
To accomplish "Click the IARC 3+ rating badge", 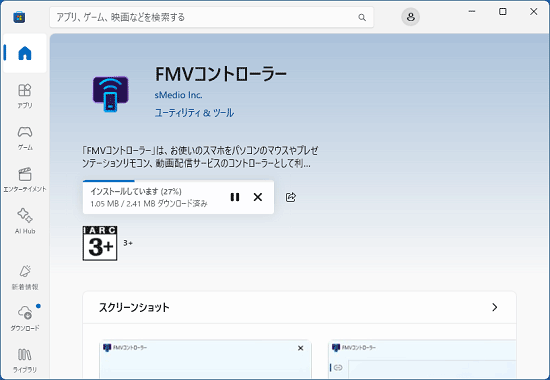I will click(100, 243).
